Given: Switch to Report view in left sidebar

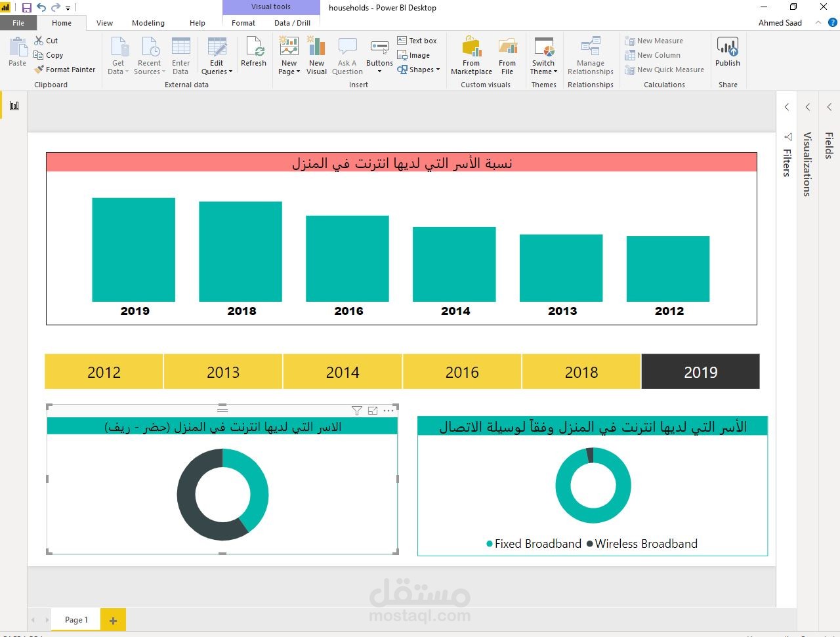Looking at the screenshot, I should coord(14,106).
